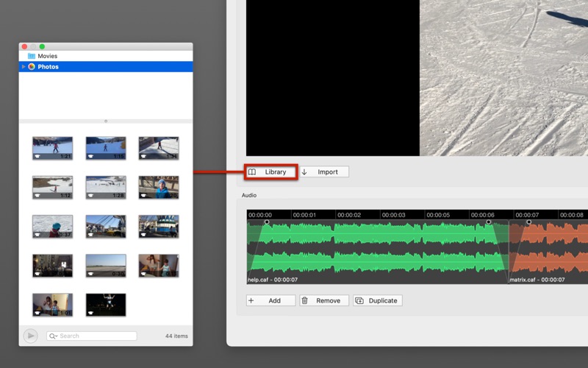588x368 pixels.
Task: Expand the Photos disclosure triangle
Action: [24, 66]
